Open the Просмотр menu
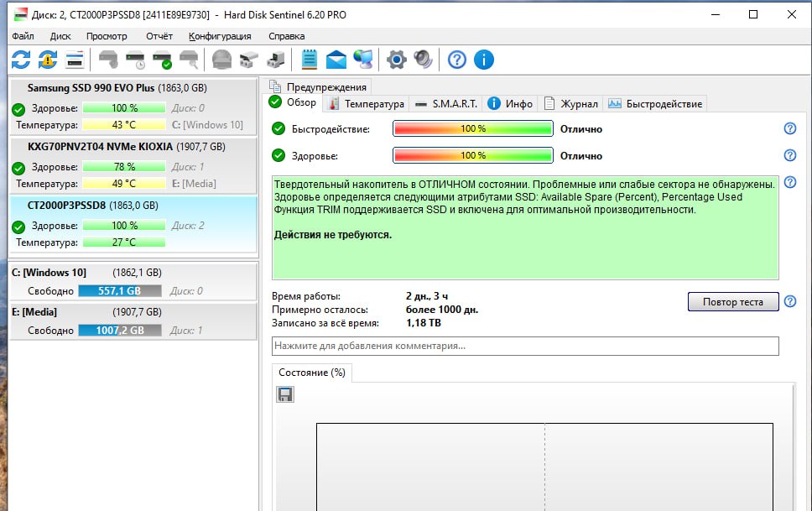812x511 pixels. pos(107,36)
